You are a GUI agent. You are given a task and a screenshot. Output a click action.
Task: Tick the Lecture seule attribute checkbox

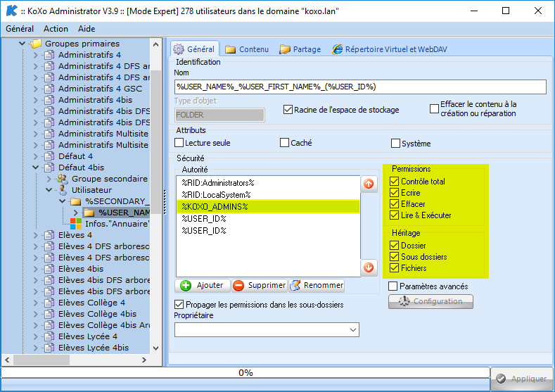tap(179, 143)
